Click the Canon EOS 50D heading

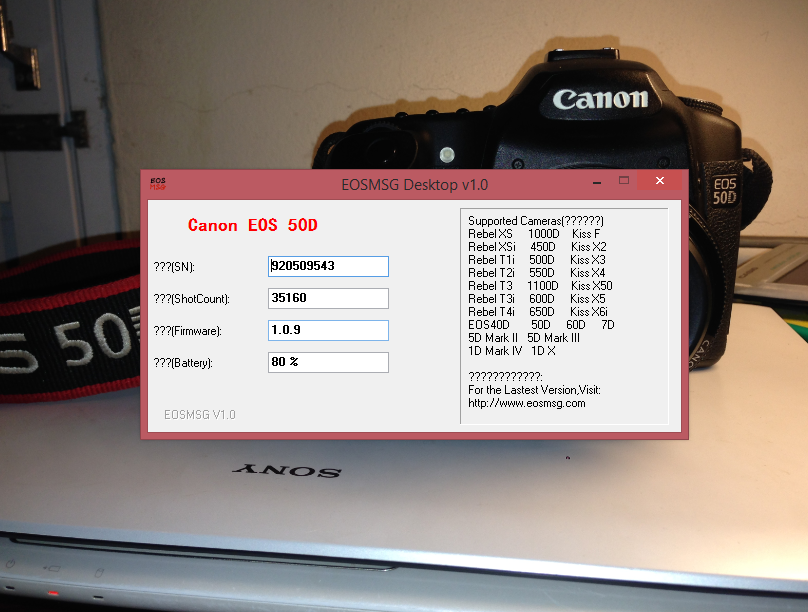[252, 225]
